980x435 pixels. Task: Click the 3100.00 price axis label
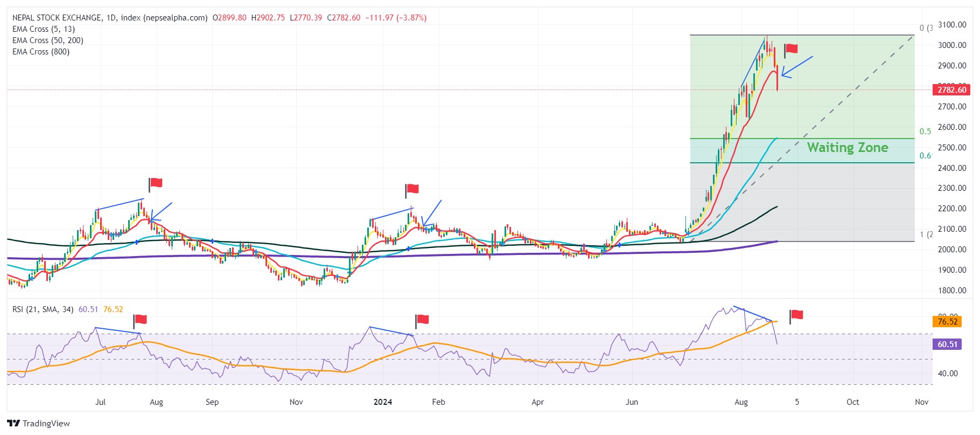click(x=952, y=25)
